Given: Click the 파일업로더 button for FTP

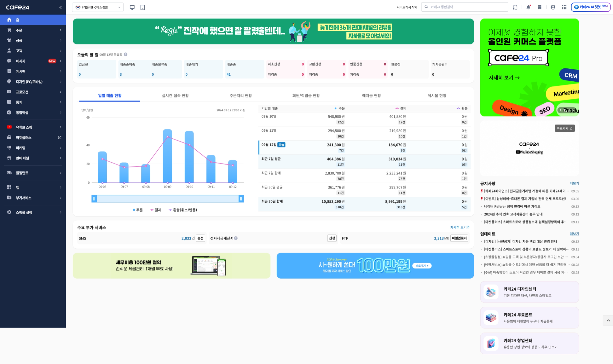Looking at the screenshot, I should pyautogui.click(x=459, y=238).
